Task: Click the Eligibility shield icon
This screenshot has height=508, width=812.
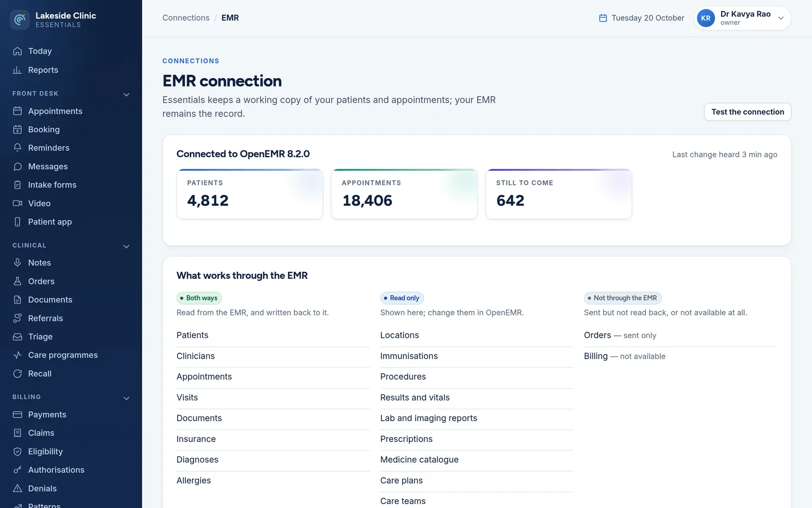Action: 17,452
